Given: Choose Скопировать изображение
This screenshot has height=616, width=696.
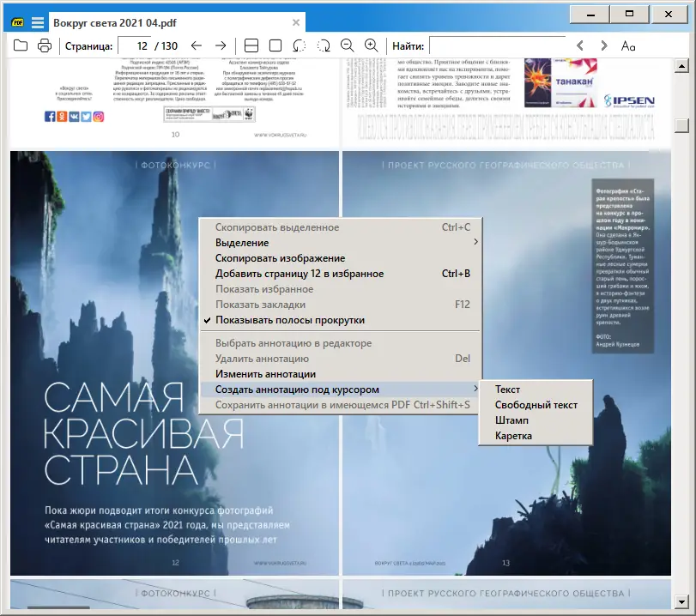Looking at the screenshot, I should 340,258.
